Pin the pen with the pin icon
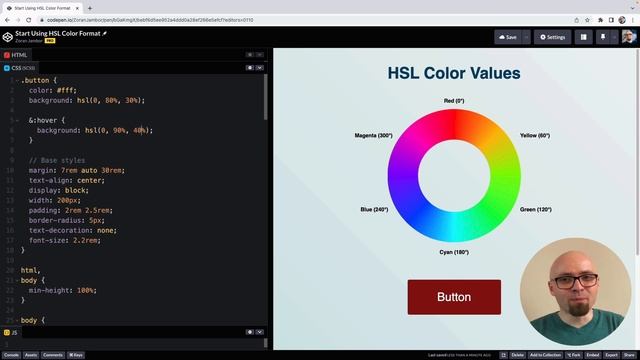This screenshot has height=360, width=640. (603, 37)
